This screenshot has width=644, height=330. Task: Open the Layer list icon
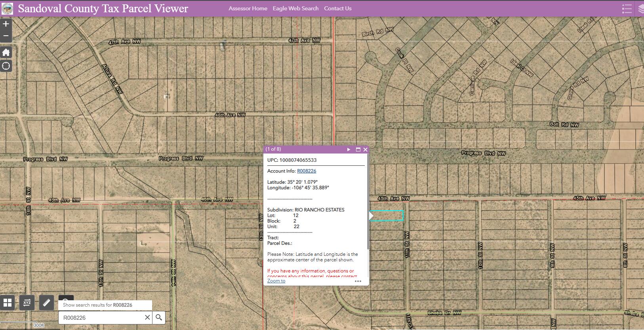point(640,8)
